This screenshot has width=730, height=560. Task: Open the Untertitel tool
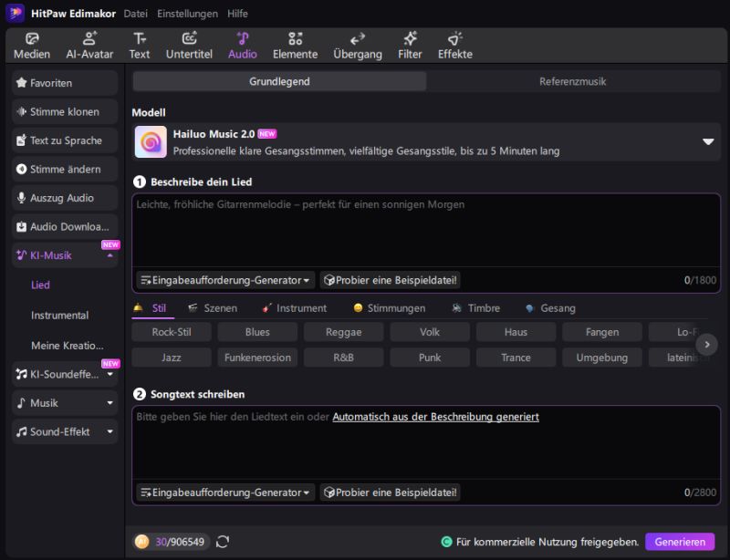pos(189,46)
